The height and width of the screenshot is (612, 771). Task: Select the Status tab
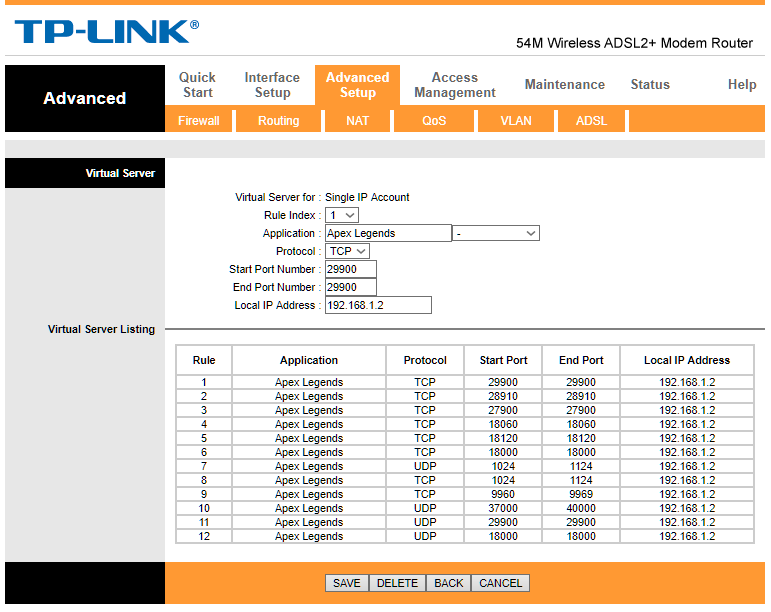(x=649, y=85)
